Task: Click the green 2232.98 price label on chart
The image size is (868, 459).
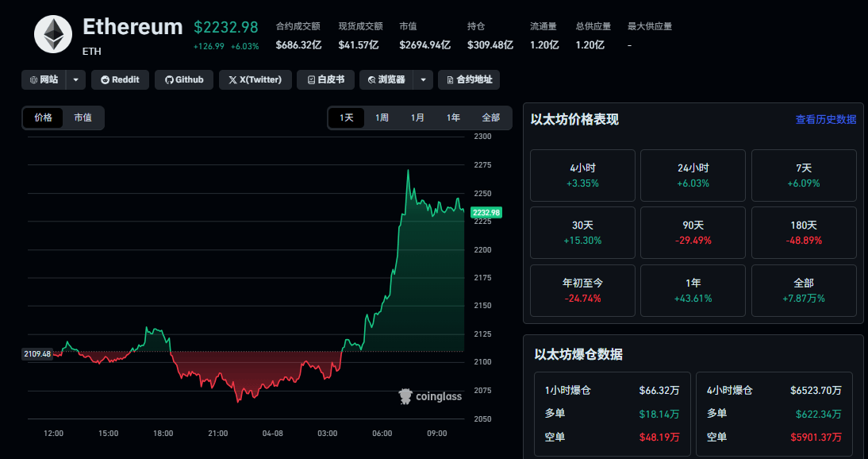Action: pos(486,212)
